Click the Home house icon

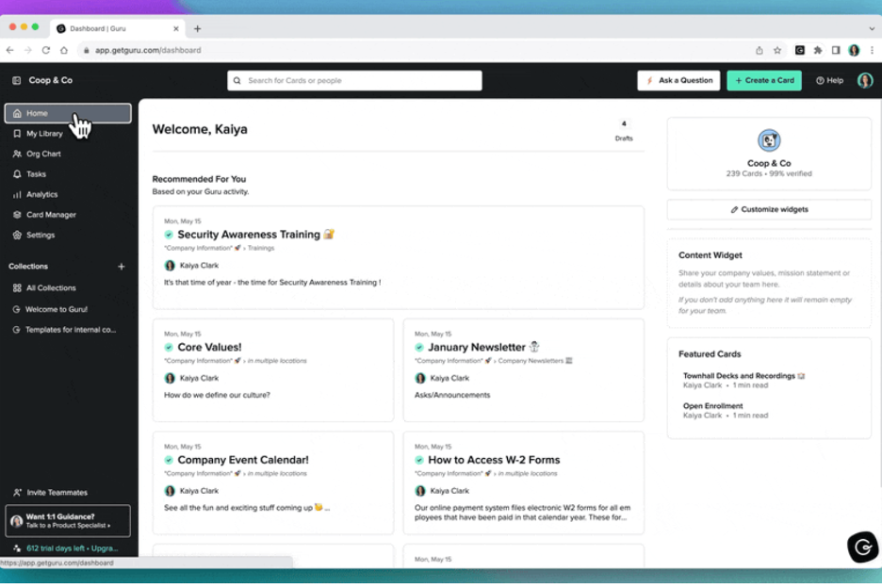click(x=17, y=113)
